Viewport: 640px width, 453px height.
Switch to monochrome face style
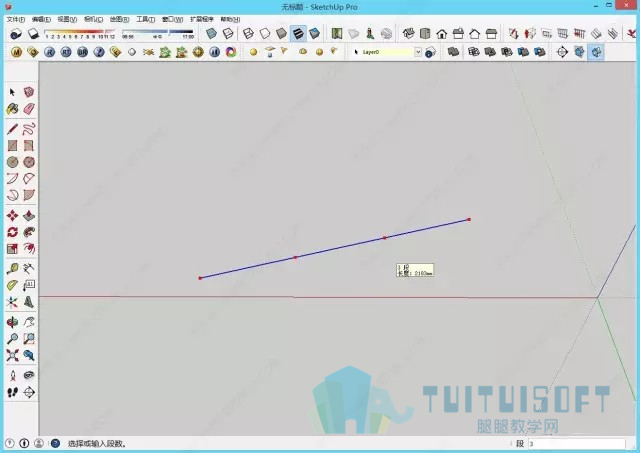(x=315, y=33)
